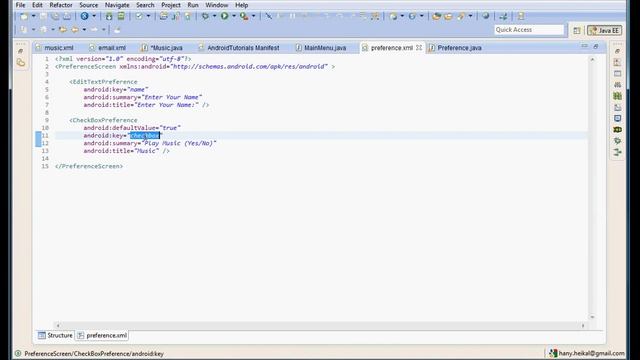This screenshot has width=640, height=360.
Task: Open the Source menu
Action: tap(89, 5)
